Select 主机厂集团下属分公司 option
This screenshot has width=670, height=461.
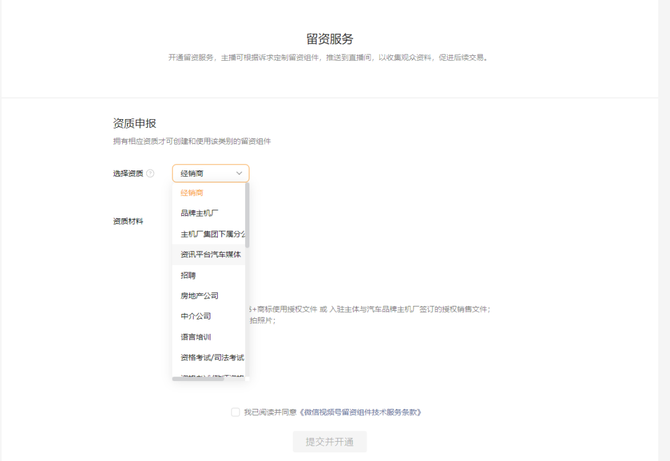coord(211,234)
